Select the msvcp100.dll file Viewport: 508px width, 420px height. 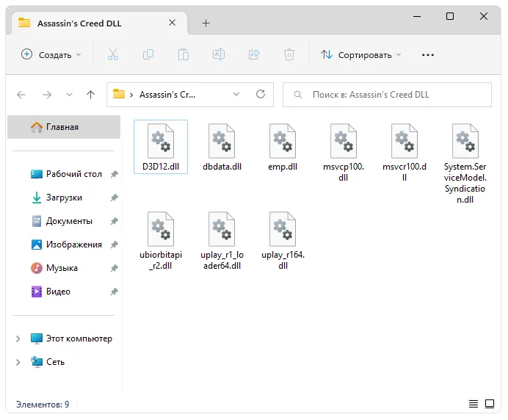pos(344,153)
